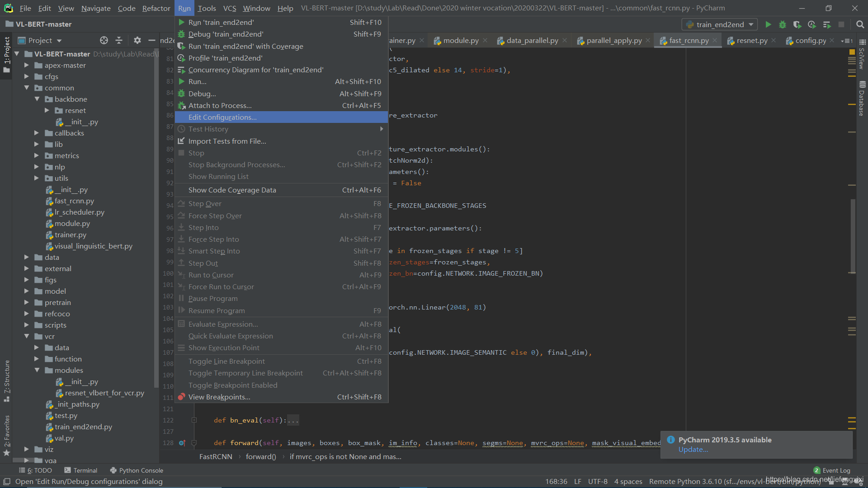Open resnet_vlbert_for_vcr.py file
Viewport: 868px width, 488px height.
pyautogui.click(x=104, y=393)
